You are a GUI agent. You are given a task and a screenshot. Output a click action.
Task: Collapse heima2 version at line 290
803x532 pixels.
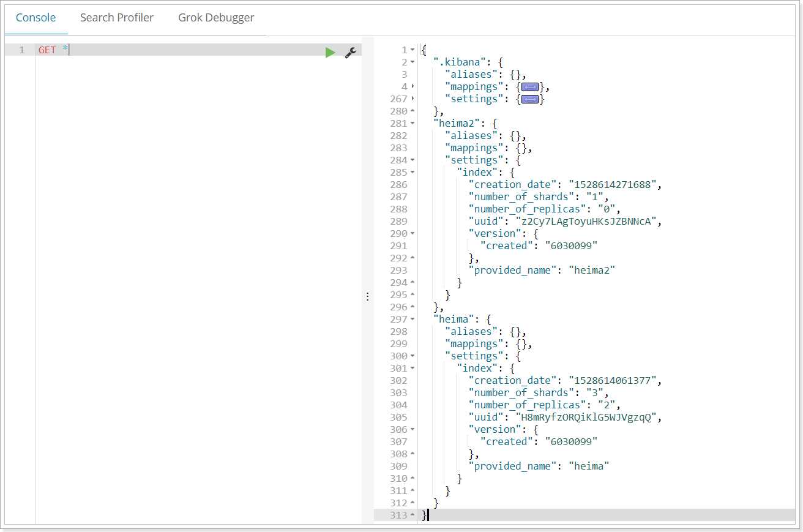[x=413, y=234]
